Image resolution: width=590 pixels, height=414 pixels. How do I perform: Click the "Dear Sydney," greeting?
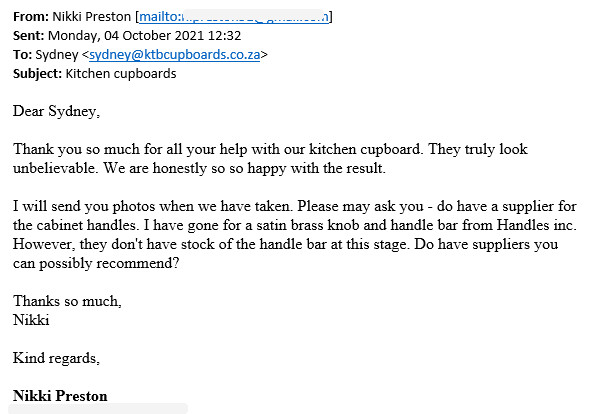tap(56, 111)
